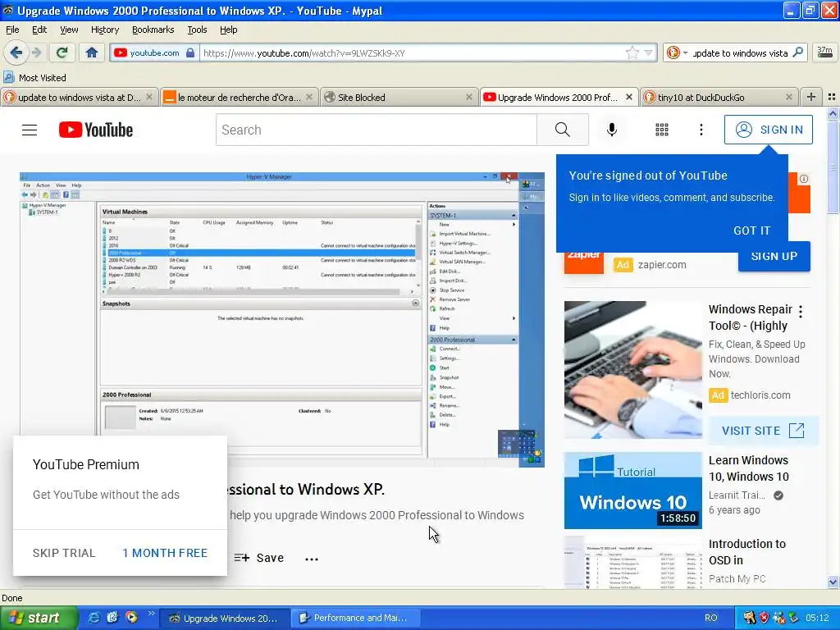Screen dimensions: 840x630
Task: Click Windows Media Player quick launch icon
Action: coord(131,618)
